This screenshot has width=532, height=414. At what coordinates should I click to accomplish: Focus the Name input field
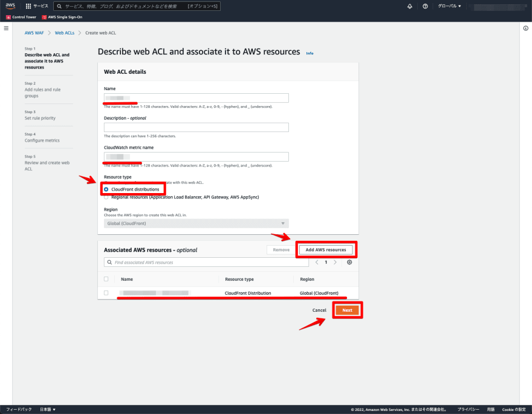pos(196,98)
